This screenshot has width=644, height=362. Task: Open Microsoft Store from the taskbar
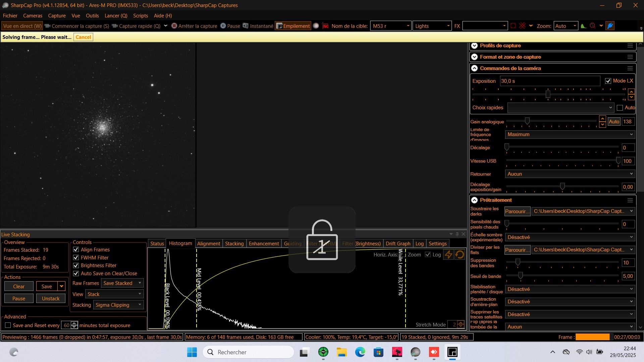pos(379,352)
